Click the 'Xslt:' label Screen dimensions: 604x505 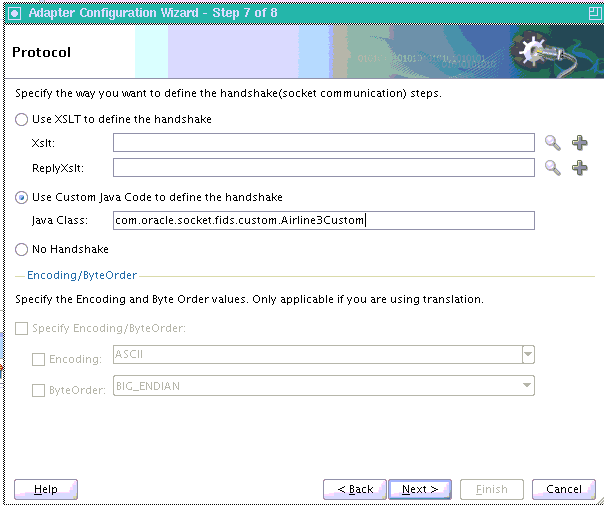point(43,143)
